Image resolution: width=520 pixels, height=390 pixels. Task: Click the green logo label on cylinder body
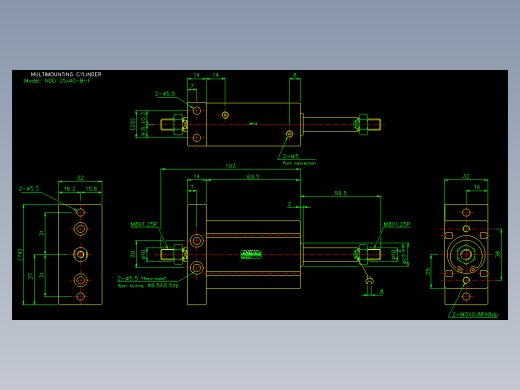[x=251, y=254]
